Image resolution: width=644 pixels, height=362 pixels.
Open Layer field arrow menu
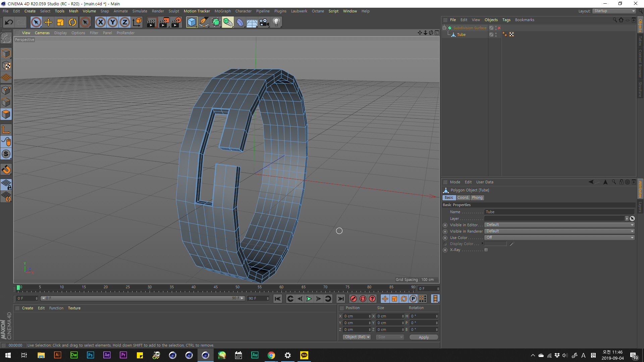click(x=627, y=219)
